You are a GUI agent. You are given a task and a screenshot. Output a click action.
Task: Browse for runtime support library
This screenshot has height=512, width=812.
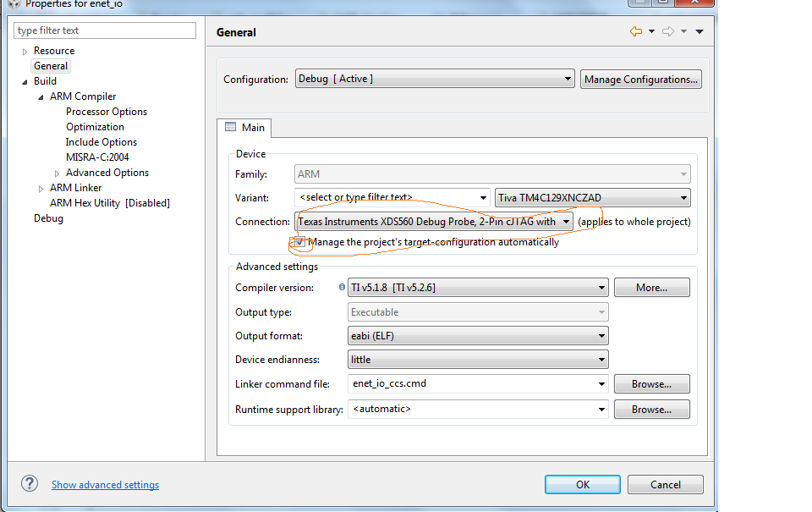tap(652, 410)
